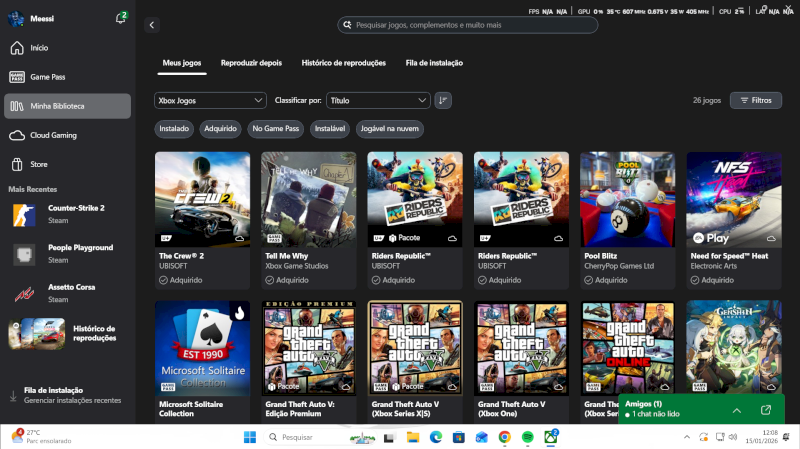Pop out the Amigos chat window
Image resolution: width=800 pixels, height=449 pixels.
click(765, 410)
